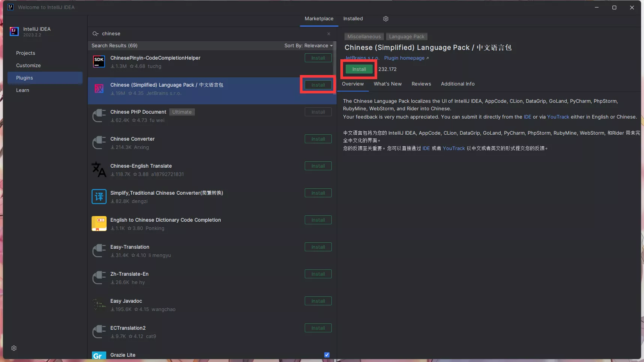Click the search magnifier icon
Screen dimensions: 644x362
pyautogui.click(x=95, y=34)
